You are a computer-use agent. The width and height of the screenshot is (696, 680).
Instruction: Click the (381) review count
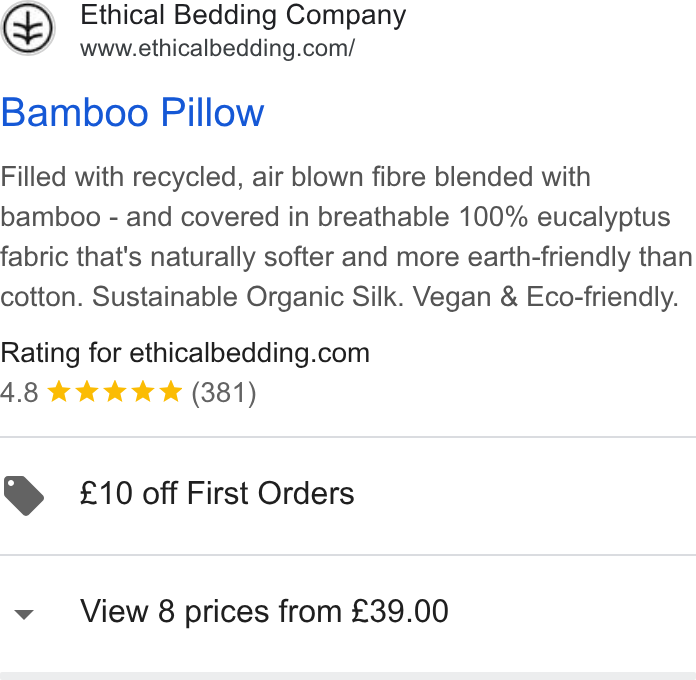point(224,393)
